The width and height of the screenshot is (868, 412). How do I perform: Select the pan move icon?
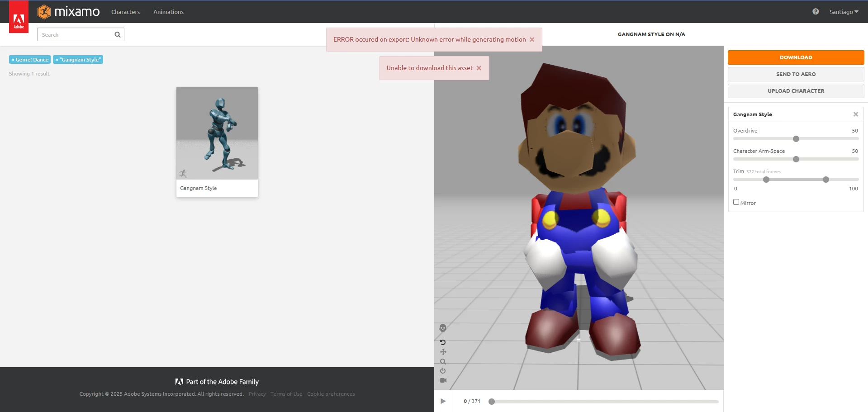(443, 352)
